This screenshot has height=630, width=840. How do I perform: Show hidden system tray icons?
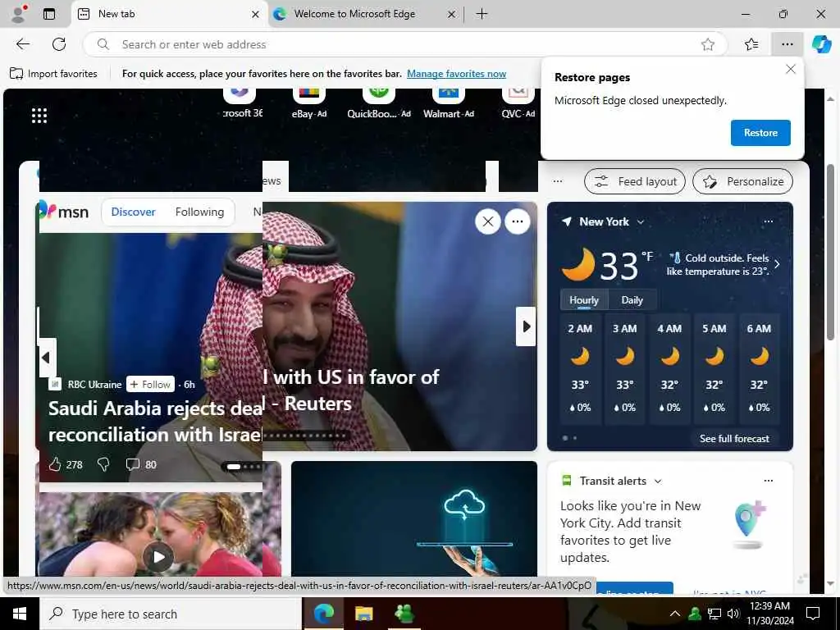pos(675,614)
